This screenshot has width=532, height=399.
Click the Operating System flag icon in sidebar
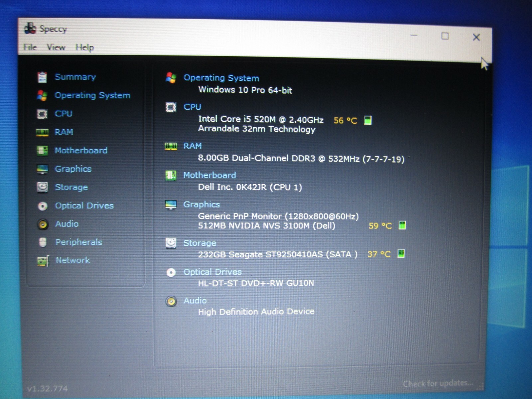(42, 95)
